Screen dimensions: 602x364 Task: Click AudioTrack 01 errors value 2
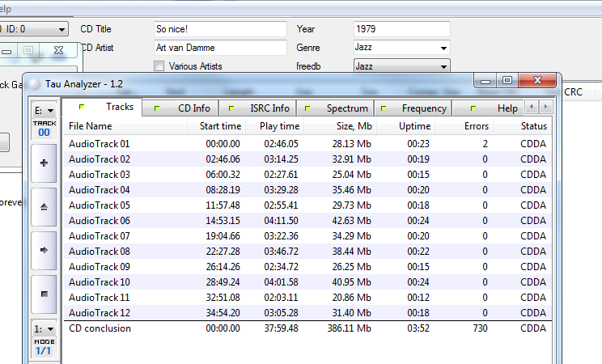pos(485,144)
